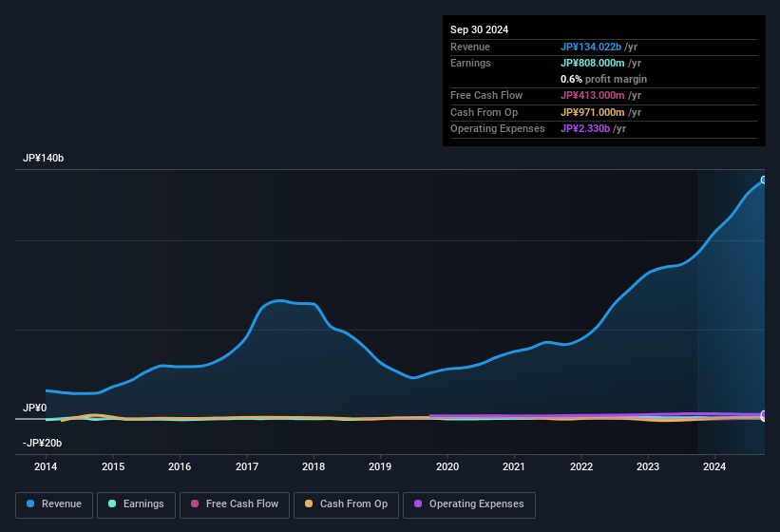Click the blue Revenue endpoint marker
Image resolution: width=780 pixels, height=532 pixels.
click(x=764, y=180)
